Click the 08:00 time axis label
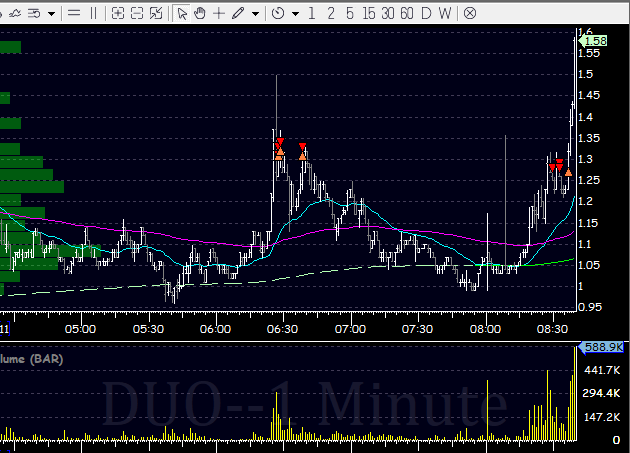 486,329
